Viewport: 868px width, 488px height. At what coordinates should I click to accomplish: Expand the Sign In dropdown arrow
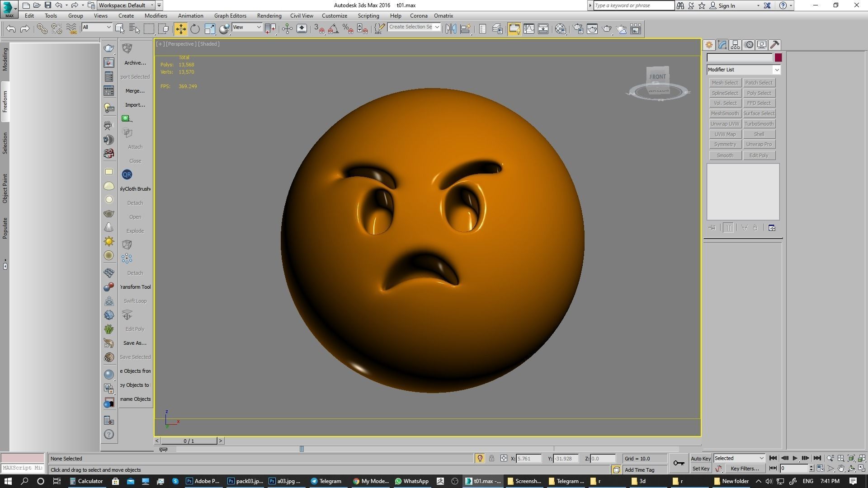[x=758, y=6]
